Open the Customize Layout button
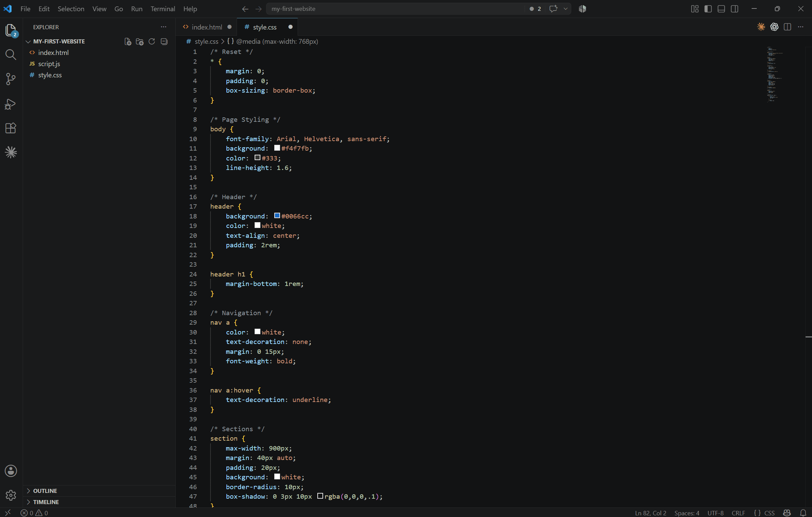The image size is (812, 517). [x=695, y=9]
